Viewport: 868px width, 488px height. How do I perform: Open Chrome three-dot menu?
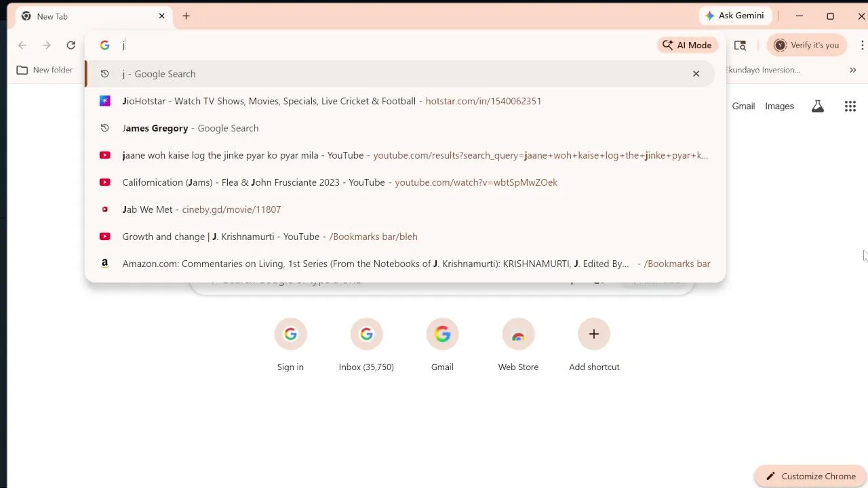coord(862,45)
